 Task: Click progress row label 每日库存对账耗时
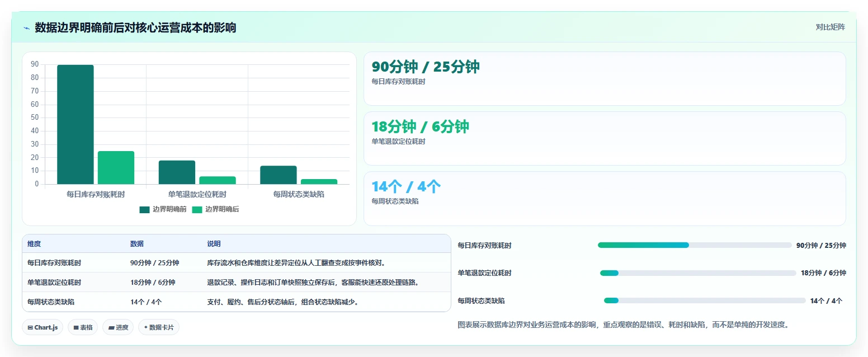pyautogui.click(x=484, y=245)
